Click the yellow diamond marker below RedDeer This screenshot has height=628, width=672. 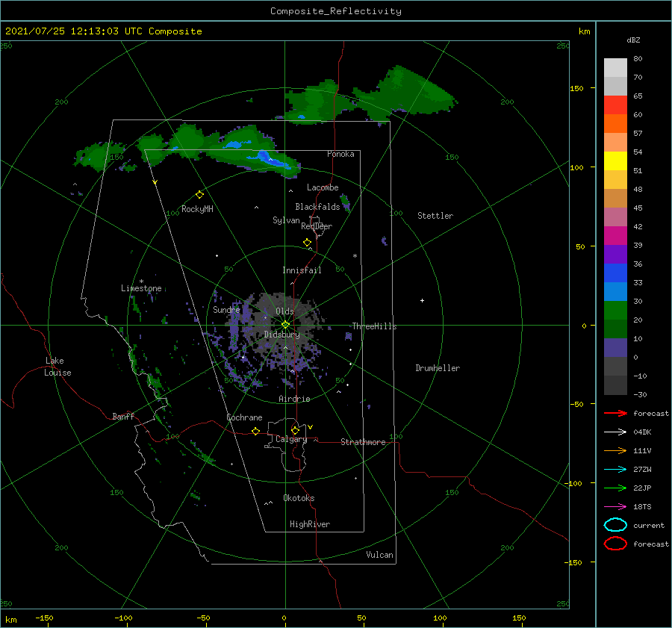click(308, 243)
